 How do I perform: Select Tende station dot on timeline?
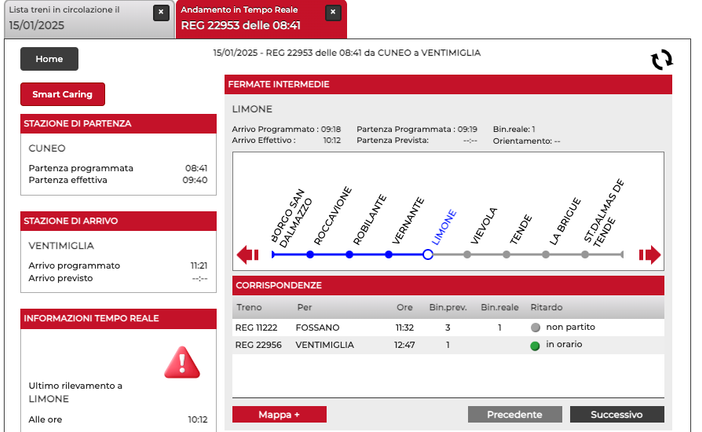tap(506, 255)
